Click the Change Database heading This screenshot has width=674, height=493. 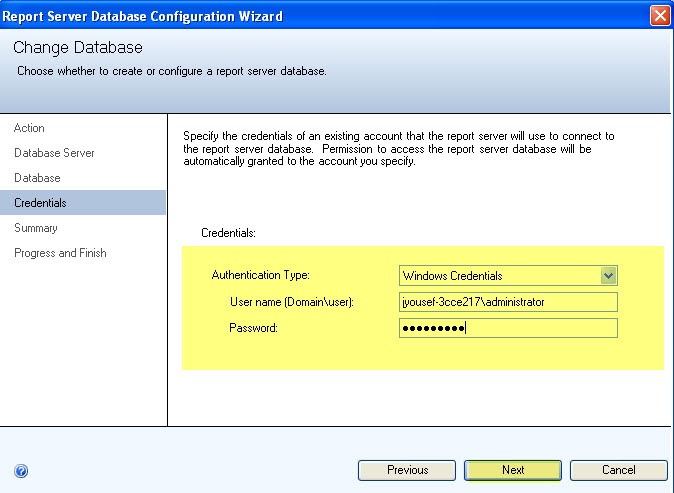78,47
